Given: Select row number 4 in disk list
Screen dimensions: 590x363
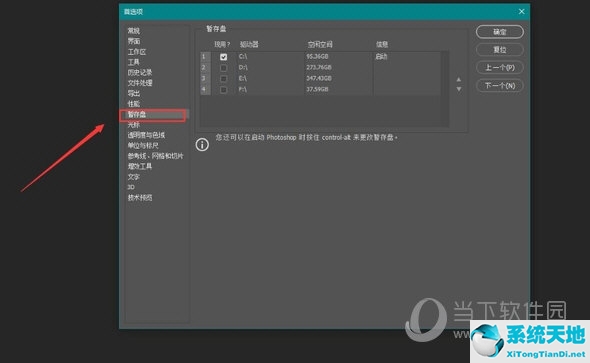Looking at the screenshot, I should [x=204, y=89].
